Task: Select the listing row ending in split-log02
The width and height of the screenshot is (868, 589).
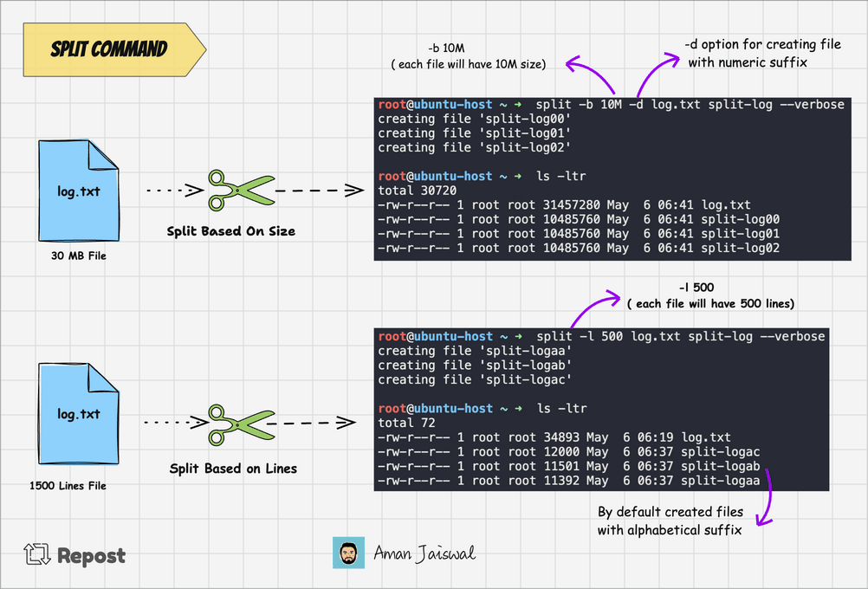Action: click(x=579, y=248)
